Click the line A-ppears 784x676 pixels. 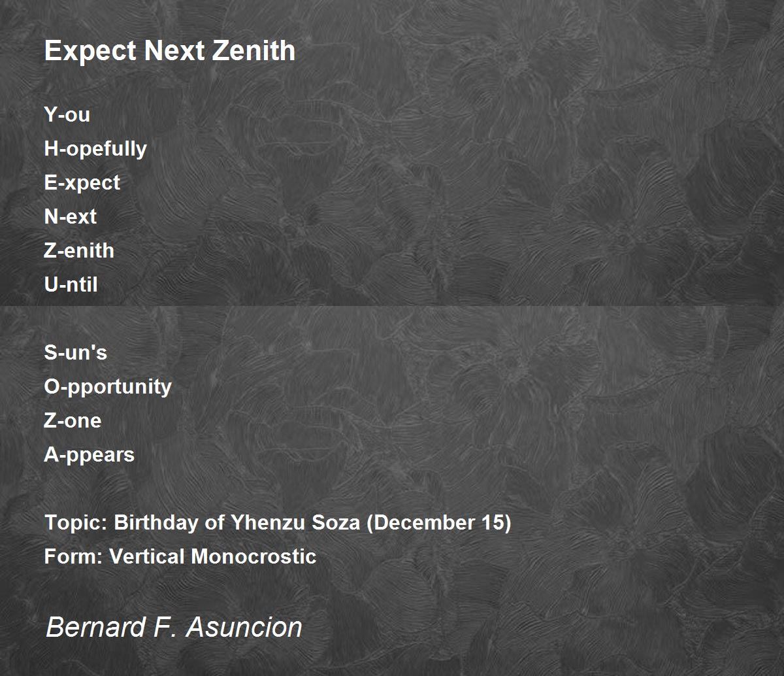pyautogui.click(x=90, y=455)
